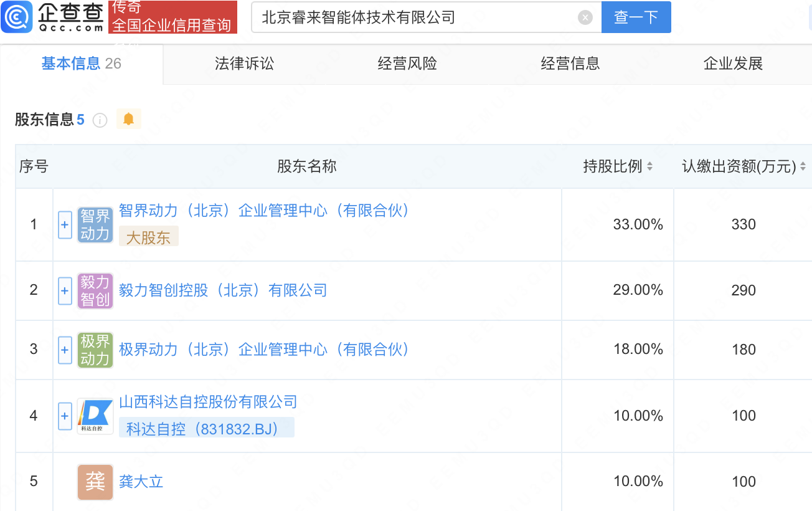This screenshot has height=511, width=812.
Task: Sort by 认缴出资额 column arrows
Action: tap(803, 166)
